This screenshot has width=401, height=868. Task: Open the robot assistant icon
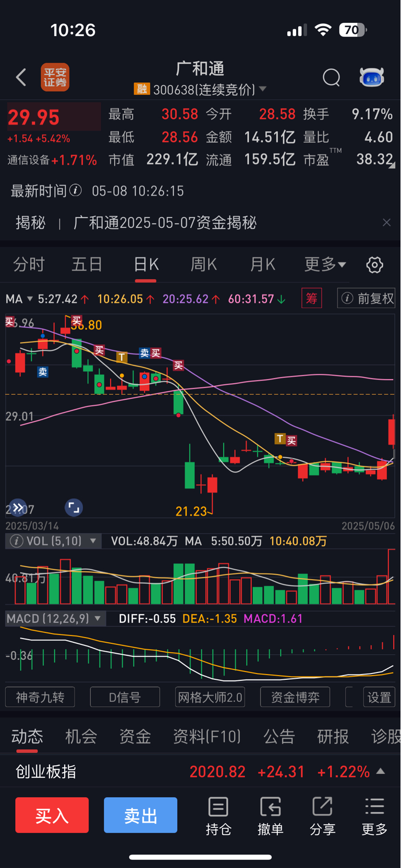[x=372, y=77]
